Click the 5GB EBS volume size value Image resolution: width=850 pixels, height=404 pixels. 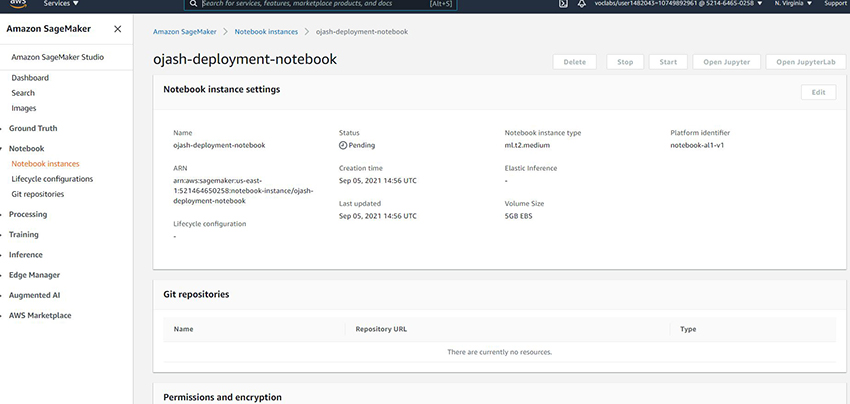click(518, 216)
